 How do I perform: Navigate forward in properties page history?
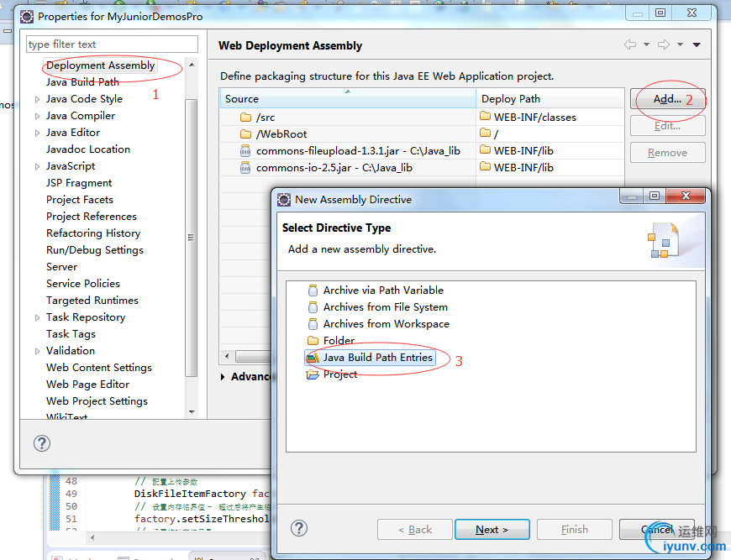[x=664, y=44]
